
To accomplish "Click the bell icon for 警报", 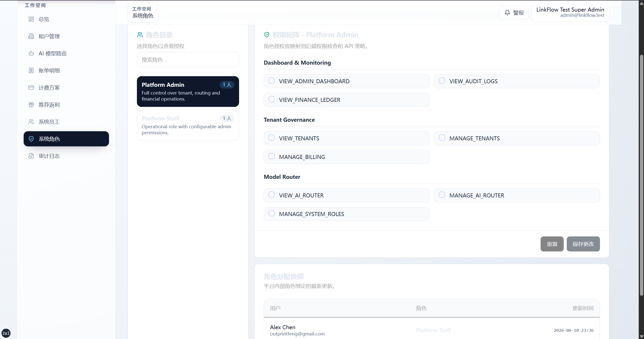I will (507, 13).
